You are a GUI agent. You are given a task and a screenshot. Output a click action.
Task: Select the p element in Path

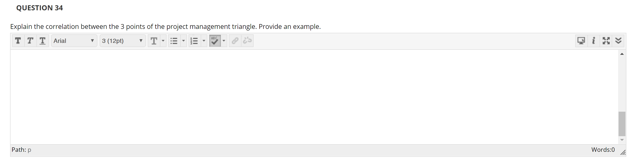coord(29,149)
